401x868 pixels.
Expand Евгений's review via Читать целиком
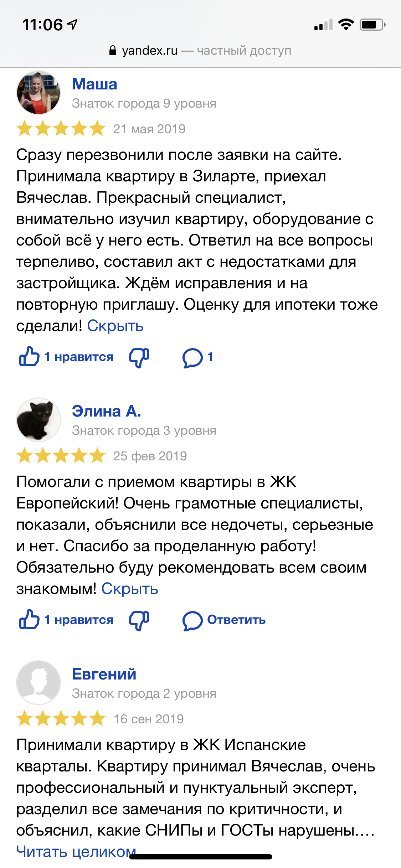(x=76, y=852)
